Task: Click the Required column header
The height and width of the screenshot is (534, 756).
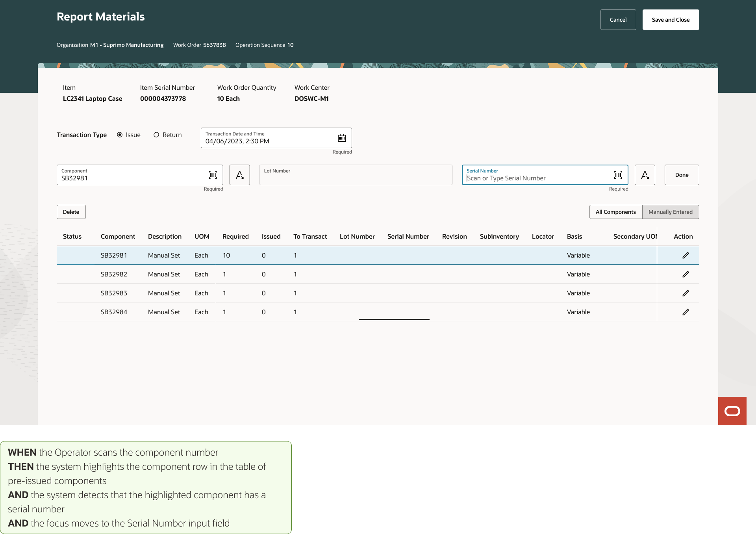Action: tap(235, 236)
